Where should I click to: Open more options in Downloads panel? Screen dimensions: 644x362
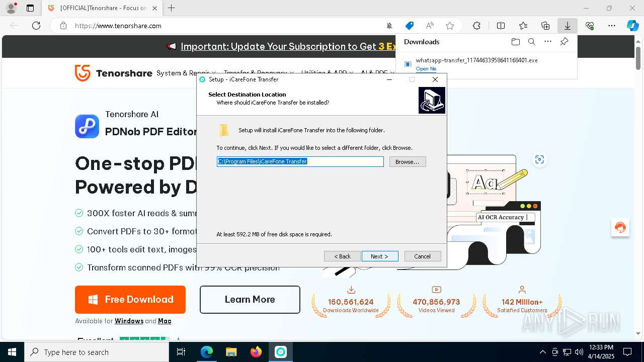pos(548,42)
